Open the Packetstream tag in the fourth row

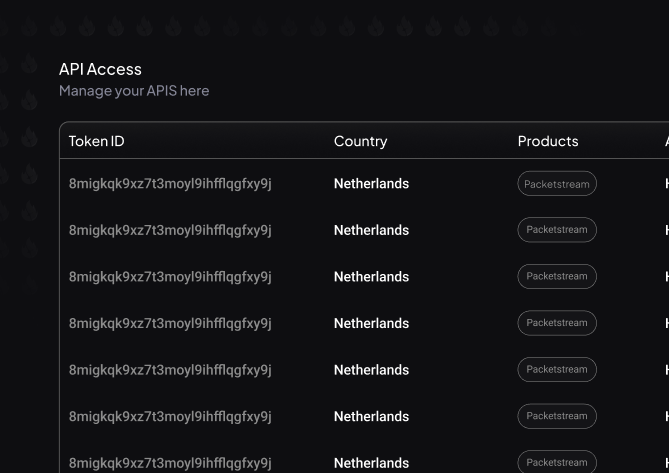click(x=557, y=323)
